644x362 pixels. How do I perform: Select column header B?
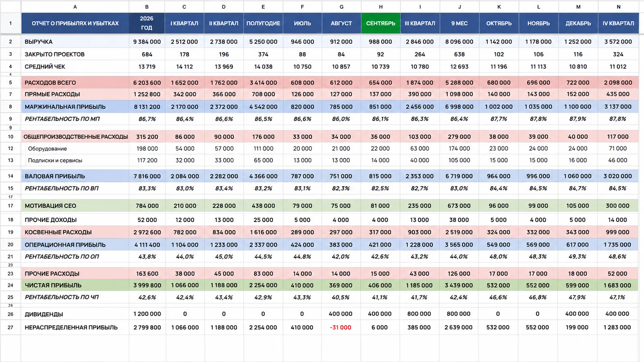pos(147,7)
